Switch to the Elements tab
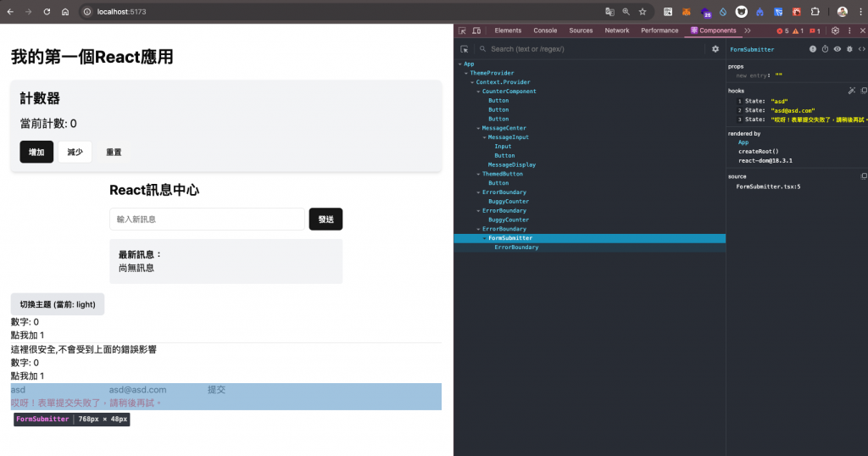This screenshot has width=868, height=456. [508, 31]
